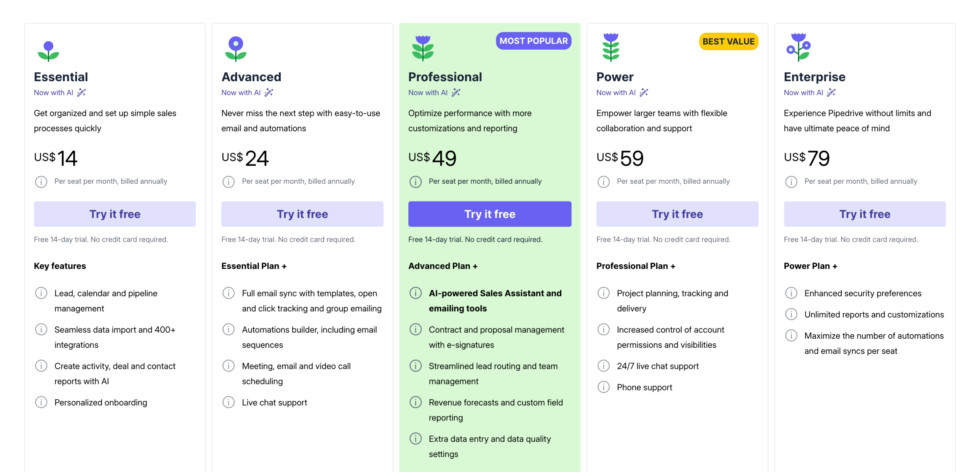Click the Enterprise plan double-flower icon

tap(798, 48)
